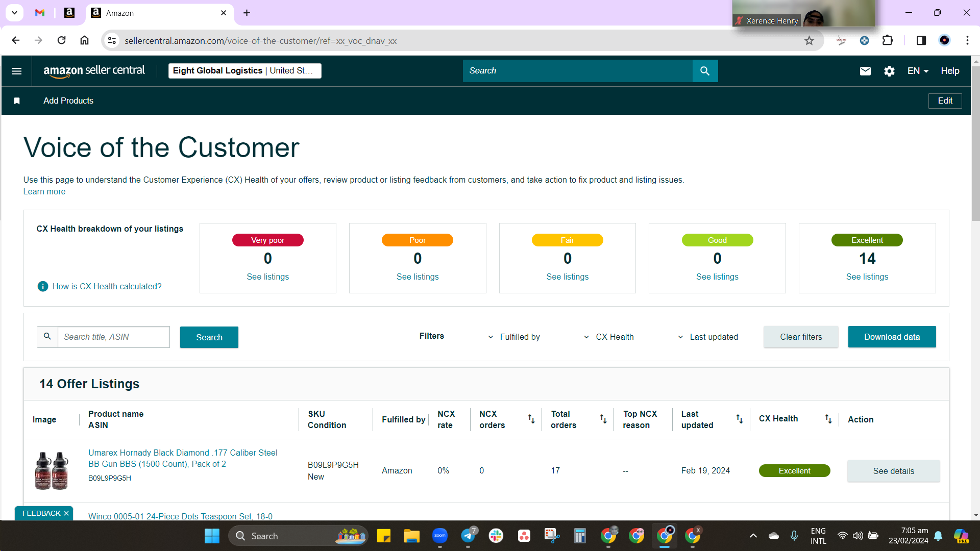Open the Chrome side panel icon
This screenshot has height=551, width=980.
(921, 40)
